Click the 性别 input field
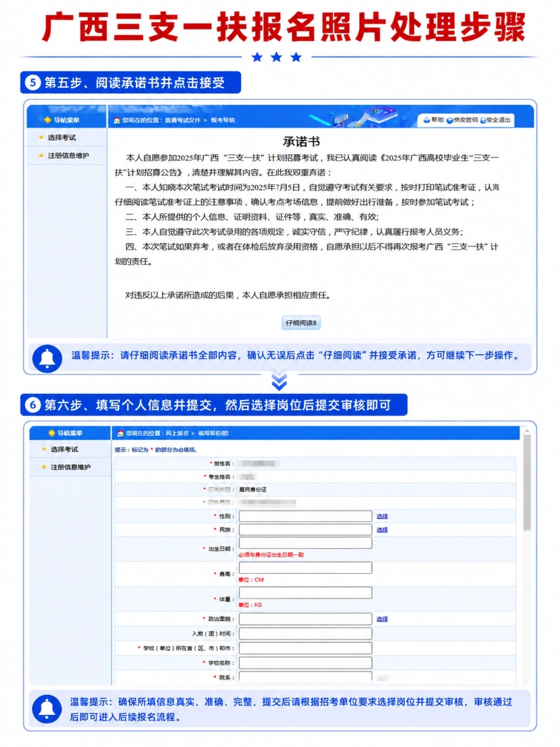Viewport: 560px width, 747px height. click(305, 516)
